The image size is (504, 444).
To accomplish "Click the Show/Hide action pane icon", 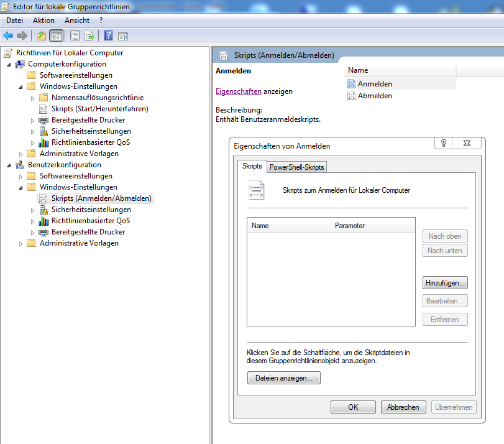I will coord(123,35).
